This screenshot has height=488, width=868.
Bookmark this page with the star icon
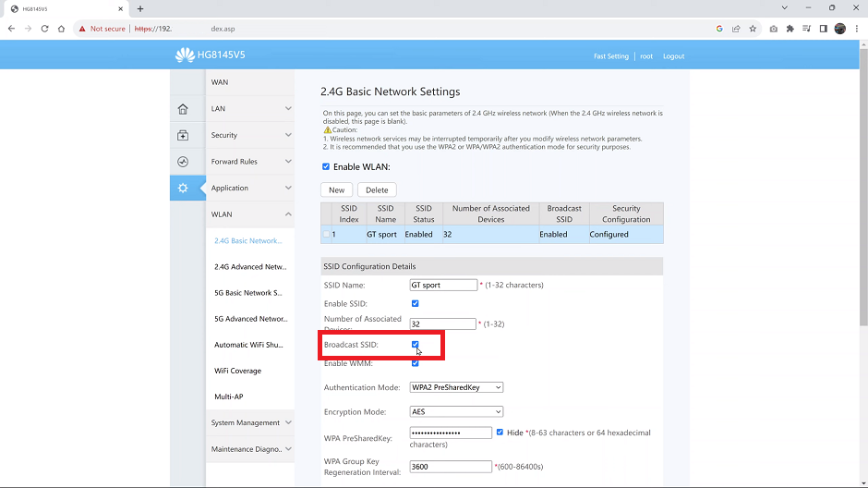(753, 29)
